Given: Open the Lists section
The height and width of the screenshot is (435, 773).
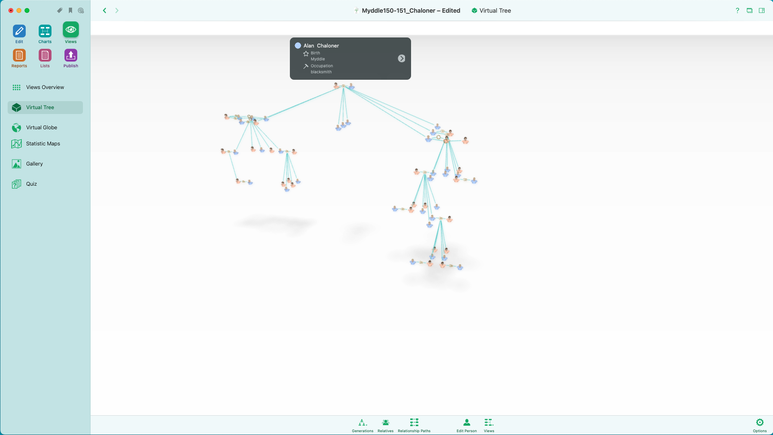Looking at the screenshot, I should (x=45, y=58).
